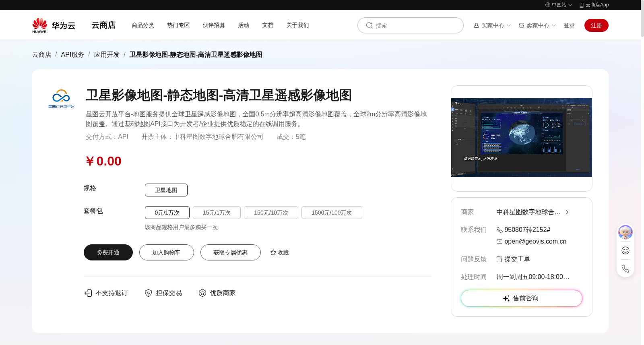This screenshot has height=345, width=644.
Task: Click the 不支持退订 icon
Action: pos(88,293)
